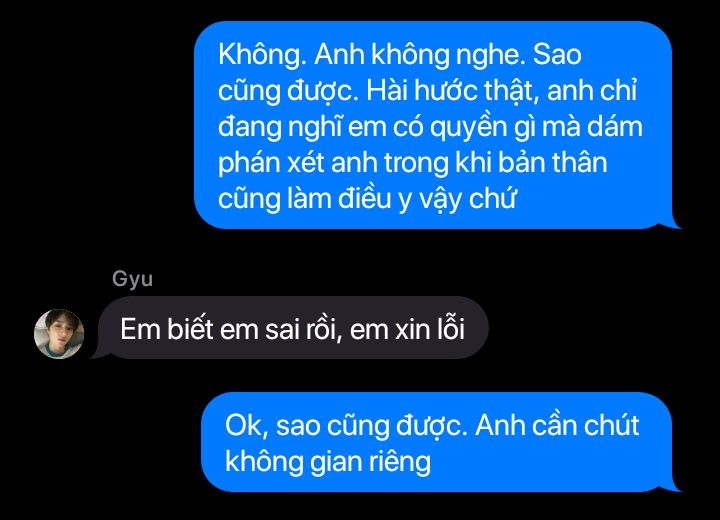Select the line "cũng làm điều y vậy chứ"
Viewport: 720px width, 520px height.
pos(367,199)
